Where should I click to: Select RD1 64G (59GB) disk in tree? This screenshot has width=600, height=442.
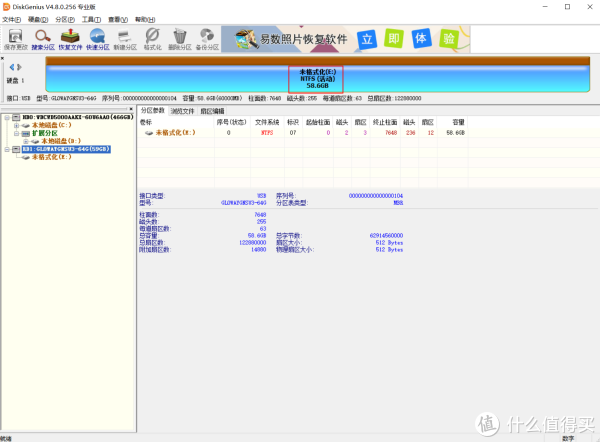[66, 149]
